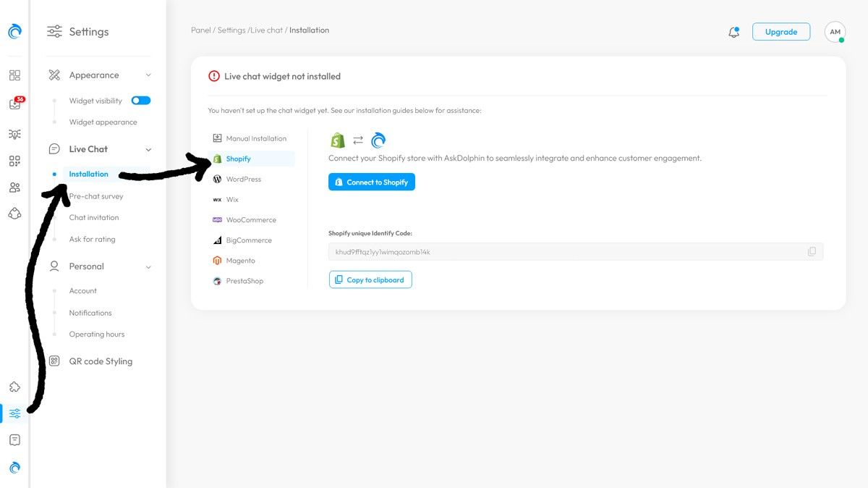This screenshot has width=868, height=488.
Task: Open the QR code icon in left sidebar
Action: 14,161
